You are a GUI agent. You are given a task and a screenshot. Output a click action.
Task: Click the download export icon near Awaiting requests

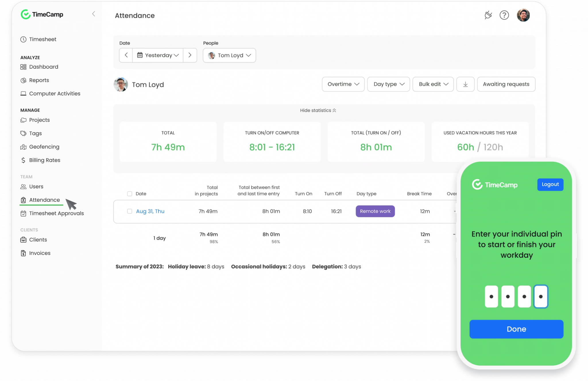click(465, 84)
